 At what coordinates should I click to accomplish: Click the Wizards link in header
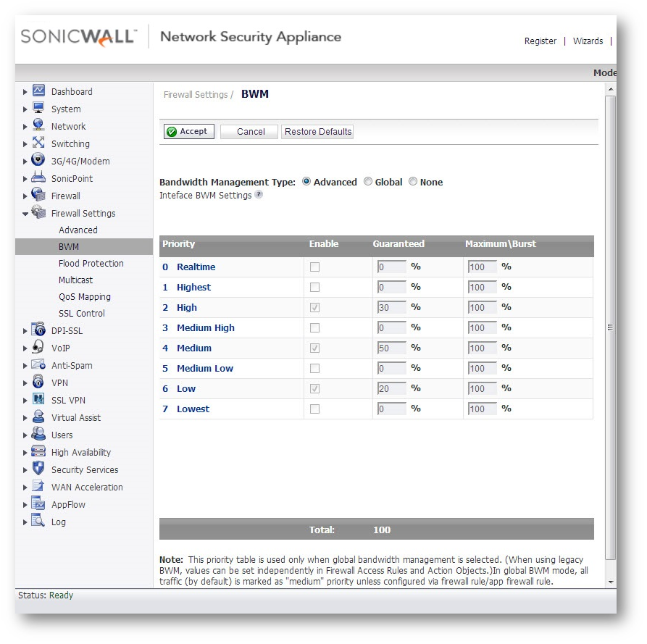click(588, 41)
